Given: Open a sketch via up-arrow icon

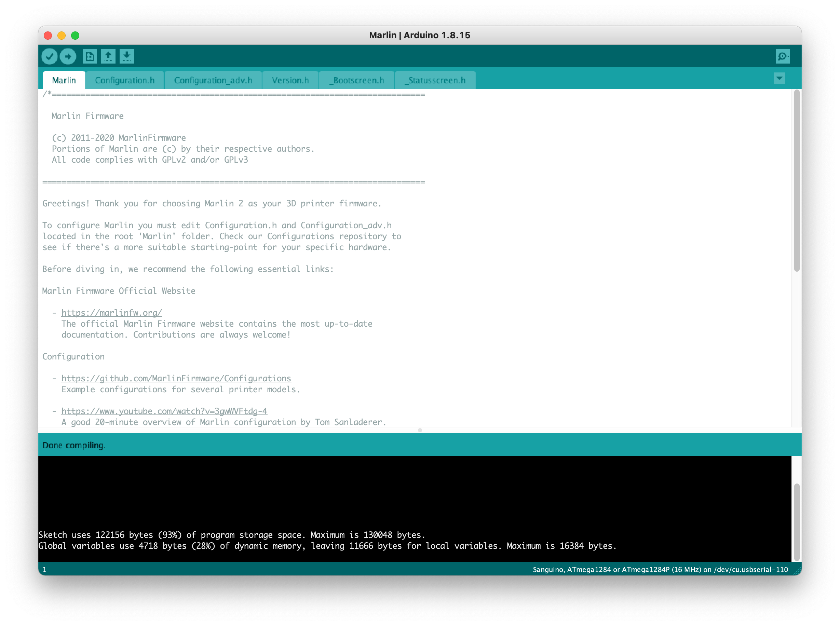Looking at the screenshot, I should tap(108, 56).
